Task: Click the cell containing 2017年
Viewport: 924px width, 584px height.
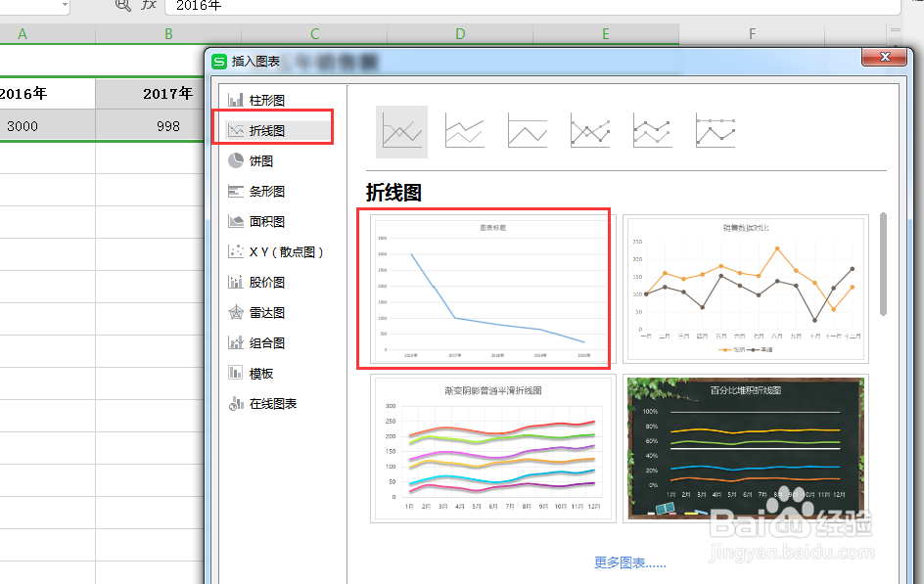Action: (151, 94)
